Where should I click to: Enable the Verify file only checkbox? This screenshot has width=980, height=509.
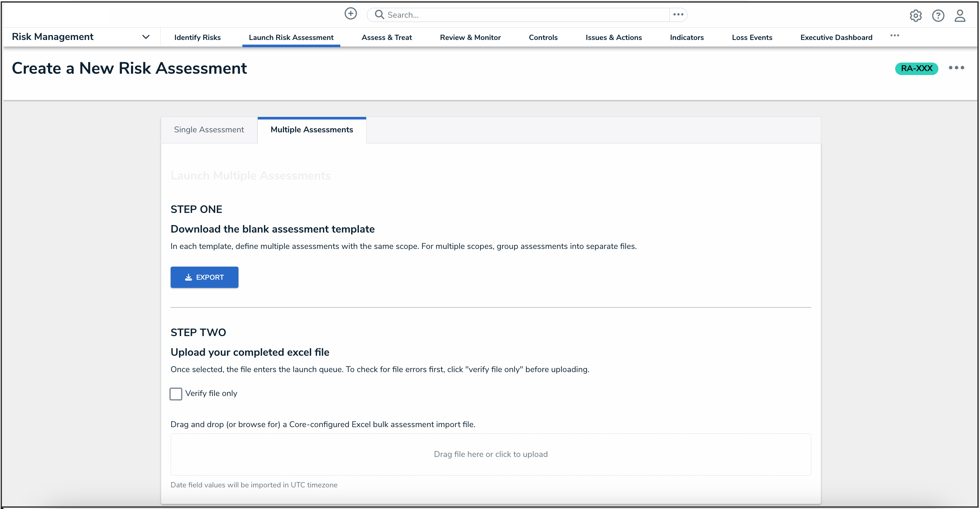pos(176,394)
